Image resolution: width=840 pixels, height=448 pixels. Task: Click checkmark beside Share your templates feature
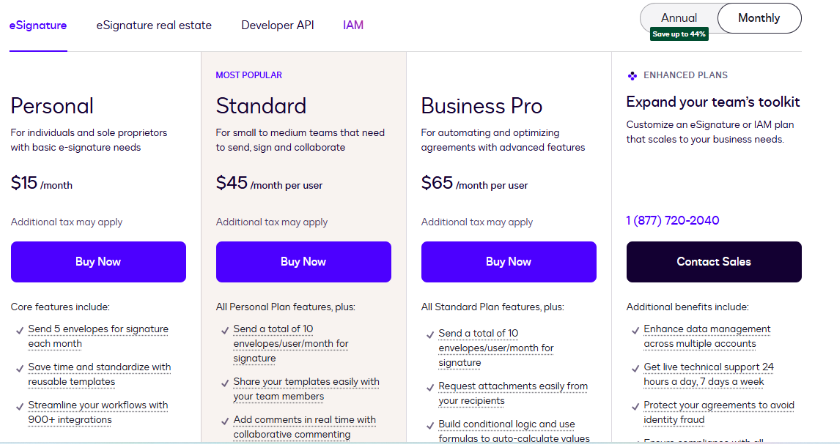226,382
